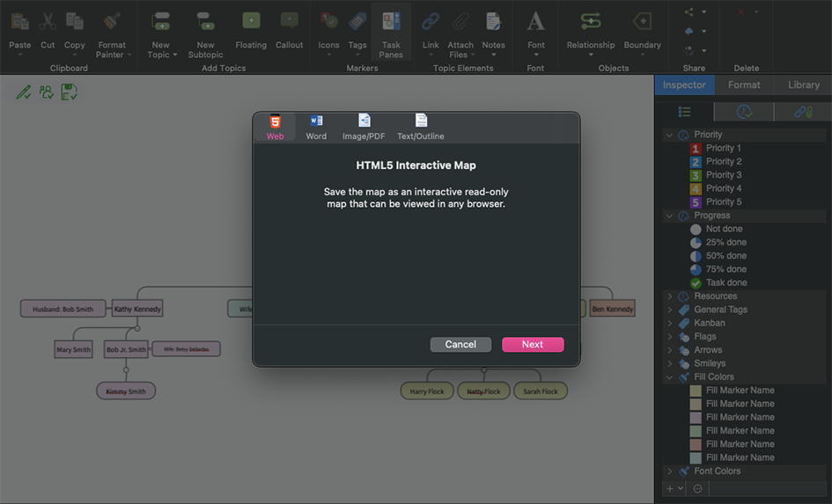
Task: Collapse the Progress marker group
Action: coord(670,215)
